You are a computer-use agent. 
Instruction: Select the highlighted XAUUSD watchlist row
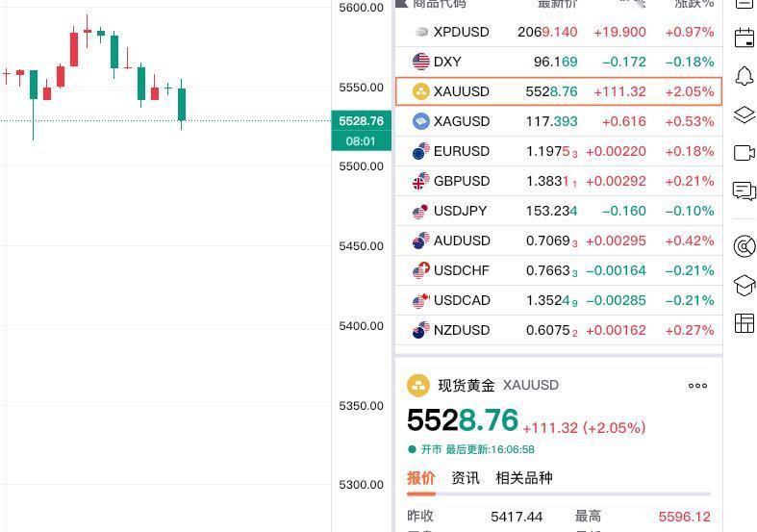tap(559, 91)
